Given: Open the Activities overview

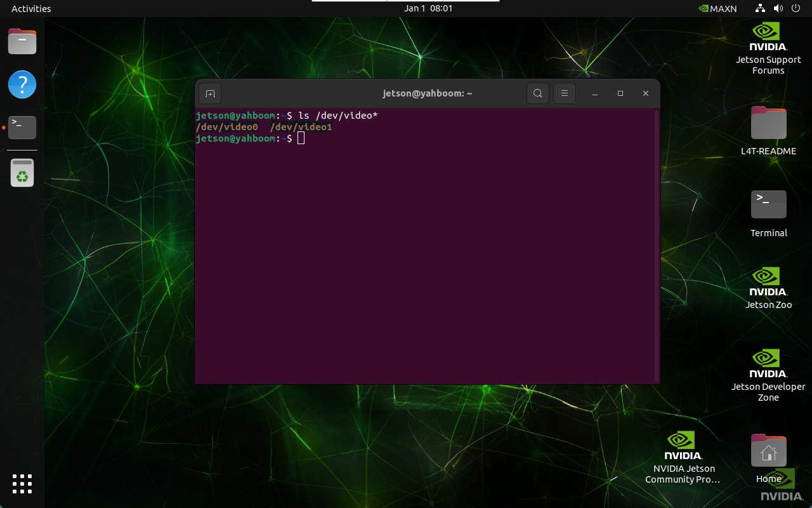Looking at the screenshot, I should pos(31,8).
